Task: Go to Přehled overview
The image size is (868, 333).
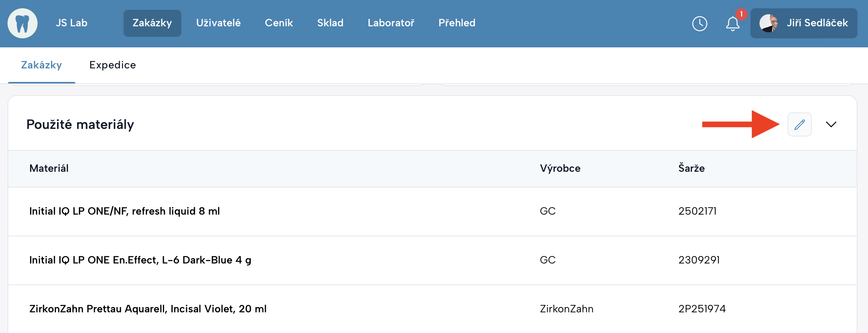Action: 457,23
